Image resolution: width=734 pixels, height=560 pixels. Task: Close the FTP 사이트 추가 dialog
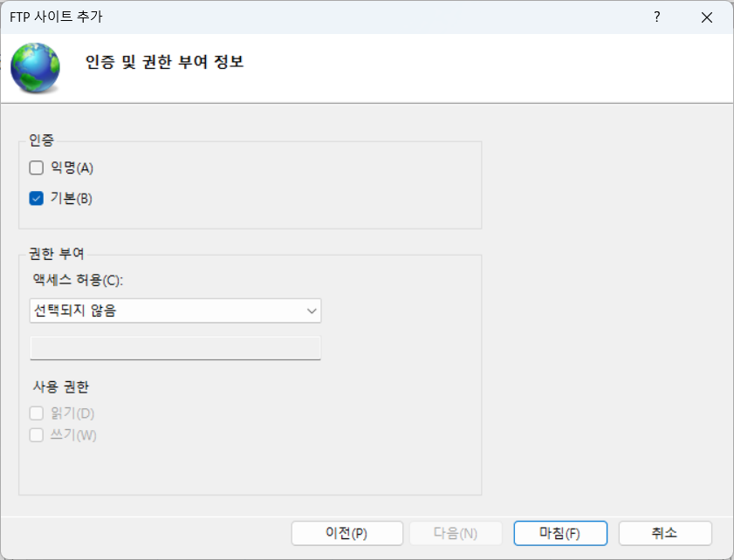pos(707,17)
